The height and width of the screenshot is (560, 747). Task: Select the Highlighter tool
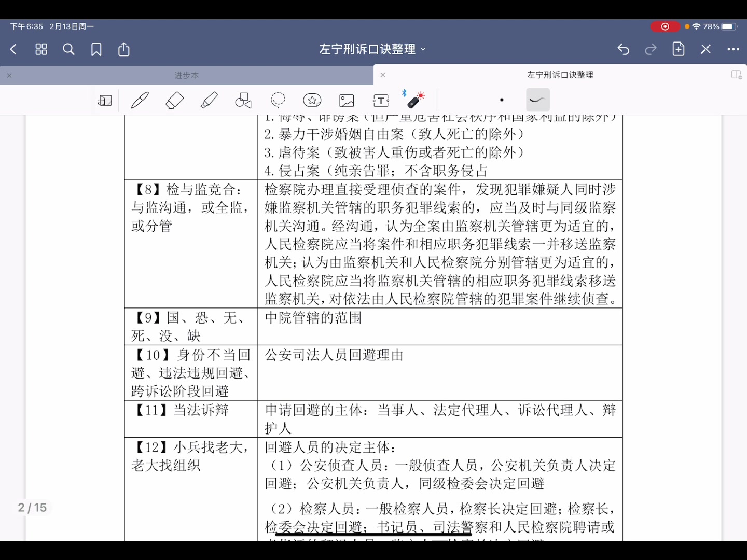click(x=209, y=100)
